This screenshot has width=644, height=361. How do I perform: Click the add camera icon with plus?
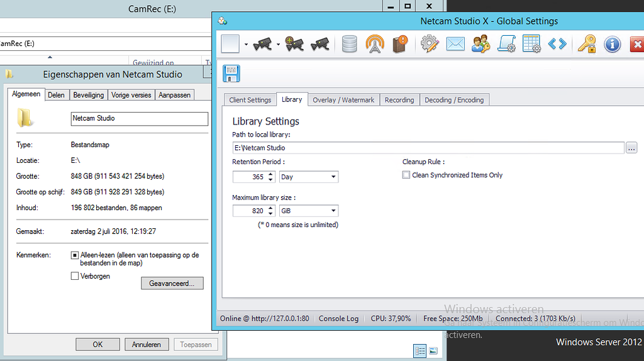(x=294, y=44)
